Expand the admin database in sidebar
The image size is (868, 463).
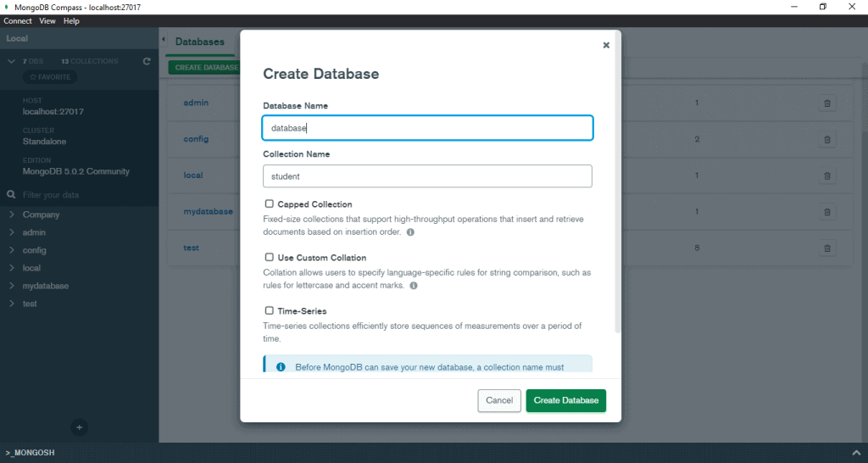pos(12,232)
